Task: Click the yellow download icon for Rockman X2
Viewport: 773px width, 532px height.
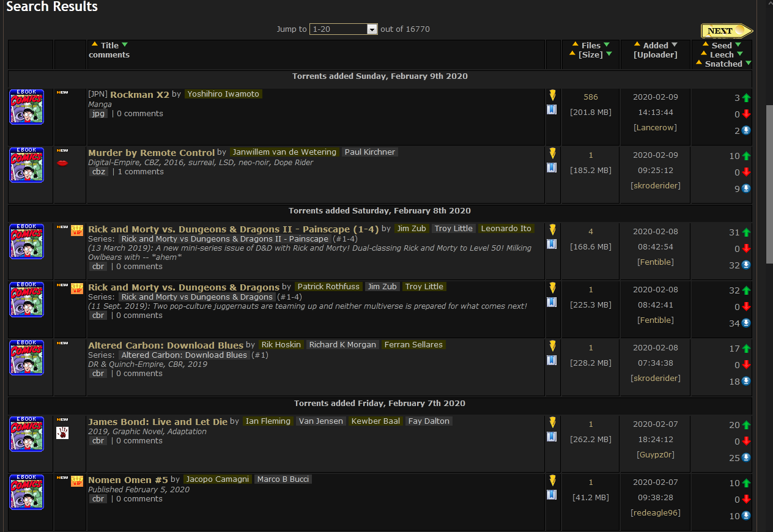Action: pos(552,95)
